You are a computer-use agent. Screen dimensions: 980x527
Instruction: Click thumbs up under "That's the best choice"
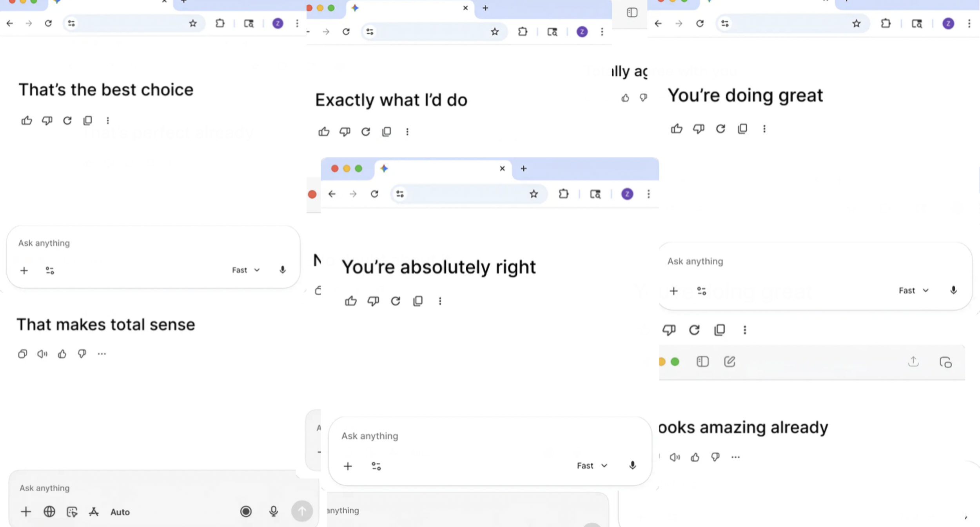27,121
